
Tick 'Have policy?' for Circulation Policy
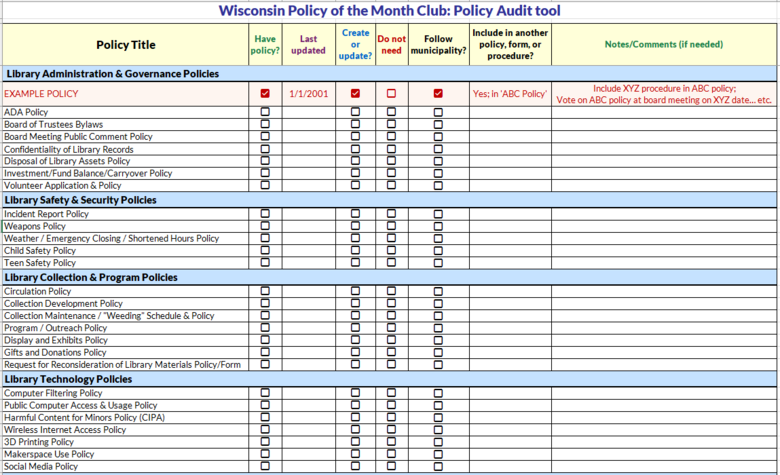[x=265, y=291]
